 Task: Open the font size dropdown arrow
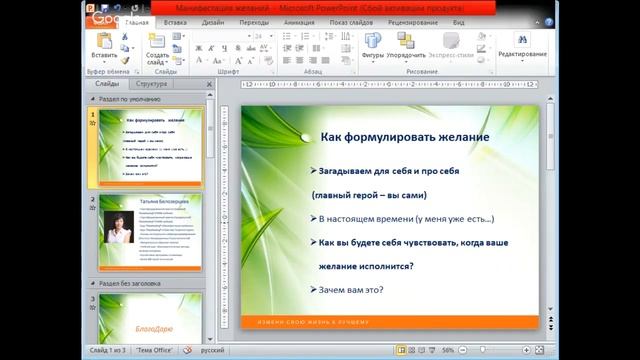[x=271, y=36]
